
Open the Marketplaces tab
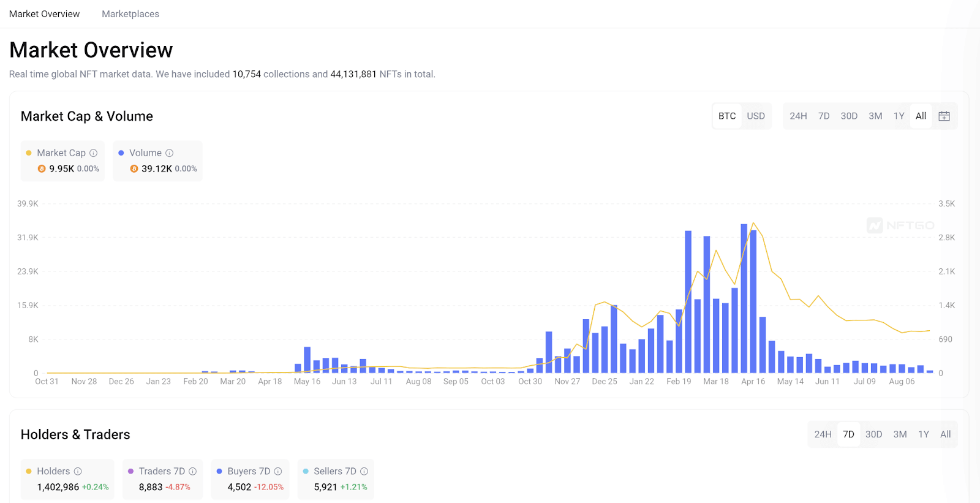(130, 14)
